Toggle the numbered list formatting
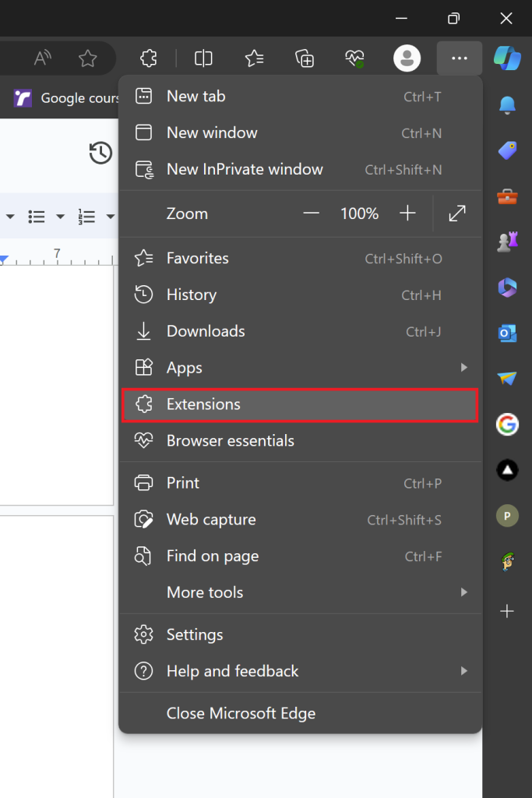Screen dimensions: 532x798 tap(86, 217)
